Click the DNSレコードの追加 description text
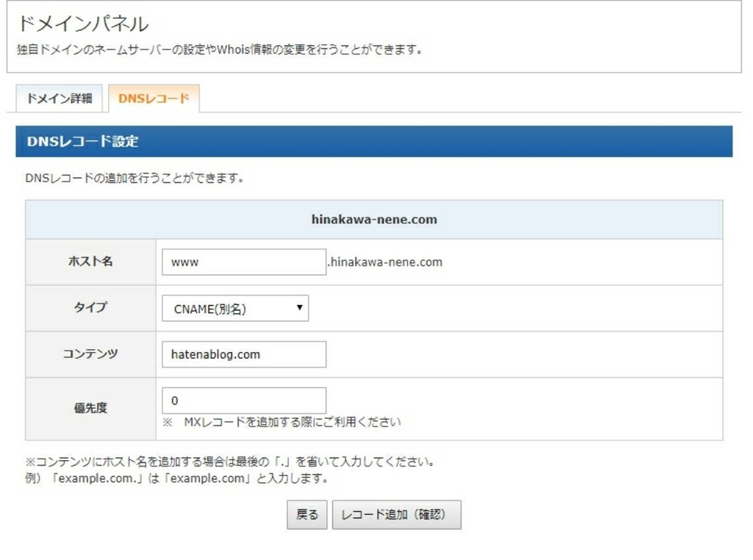 click(136, 178)
